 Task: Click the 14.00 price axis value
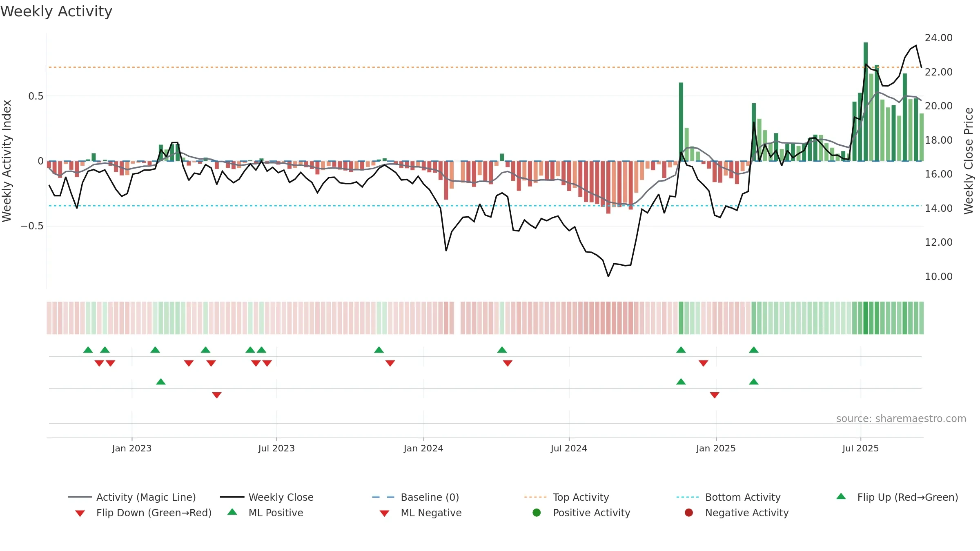pos(939,208)
